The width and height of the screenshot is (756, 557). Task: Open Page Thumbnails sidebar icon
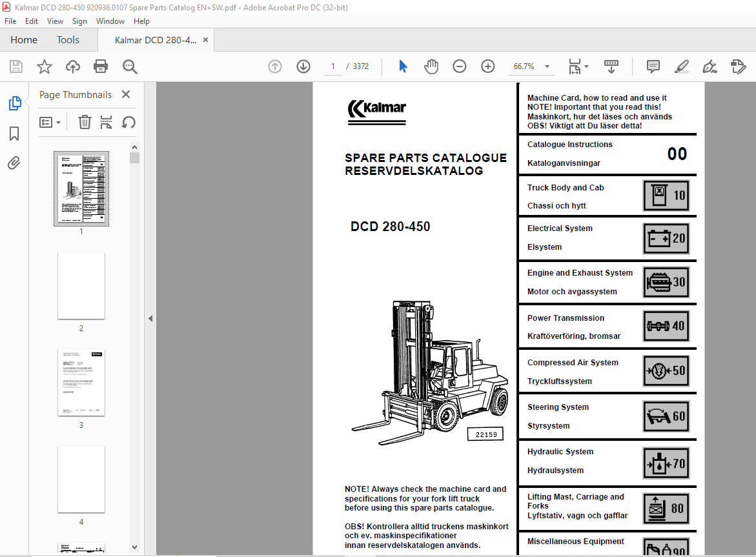coord(14,103)
